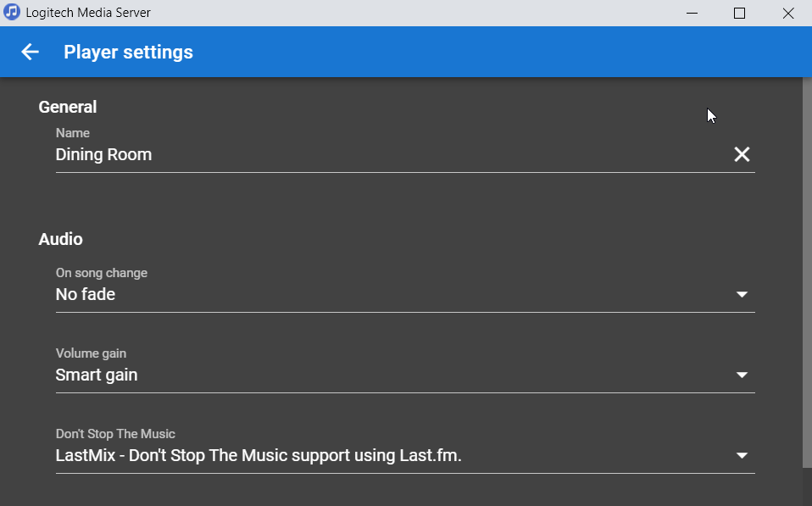Click the Smart gain value
This screenshot has height=506, width=812.
(97, 375)
